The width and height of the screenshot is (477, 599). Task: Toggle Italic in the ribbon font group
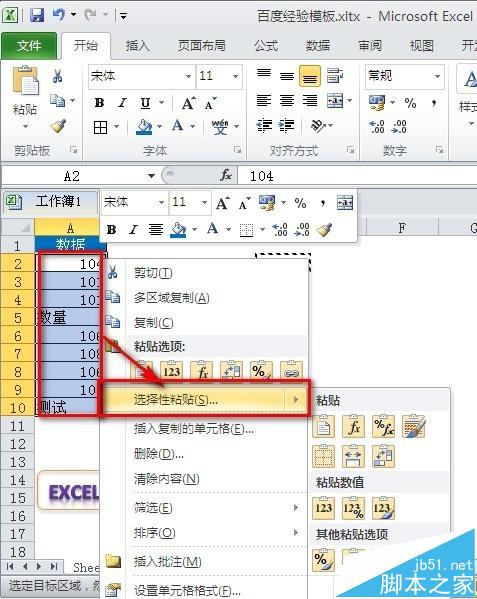coord(122,103)
